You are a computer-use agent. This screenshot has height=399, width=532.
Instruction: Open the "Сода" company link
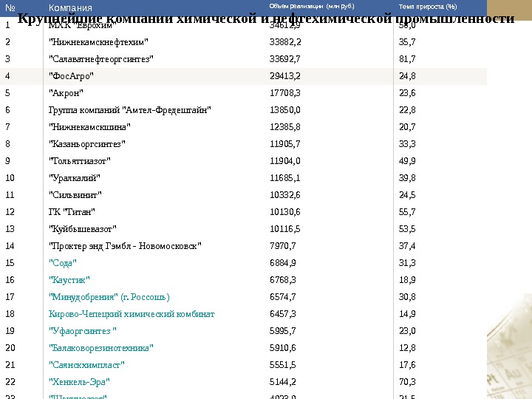(62, 263)
